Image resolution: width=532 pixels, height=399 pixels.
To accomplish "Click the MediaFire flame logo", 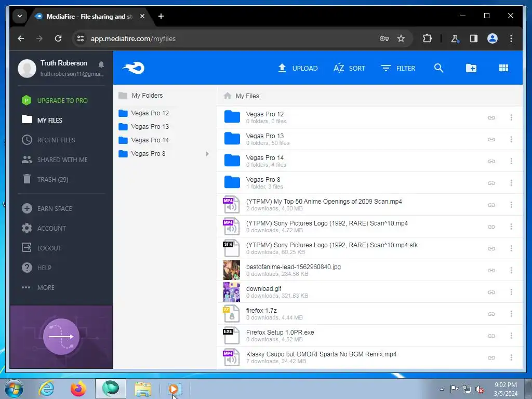I will pyautogui.click(x=134, y=68).
